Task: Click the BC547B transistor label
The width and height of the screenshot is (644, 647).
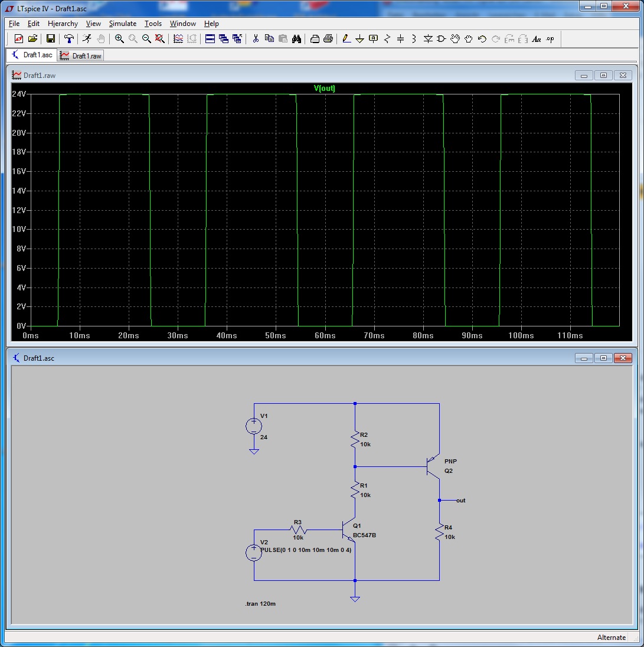Action: pos(364,535)
